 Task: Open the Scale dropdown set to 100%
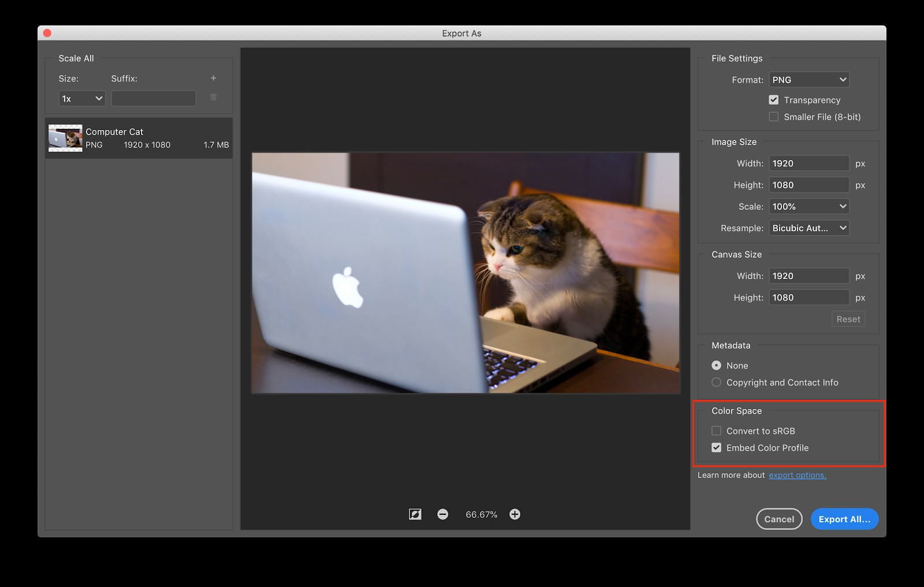pyautogui.click(x=808, y=206)
